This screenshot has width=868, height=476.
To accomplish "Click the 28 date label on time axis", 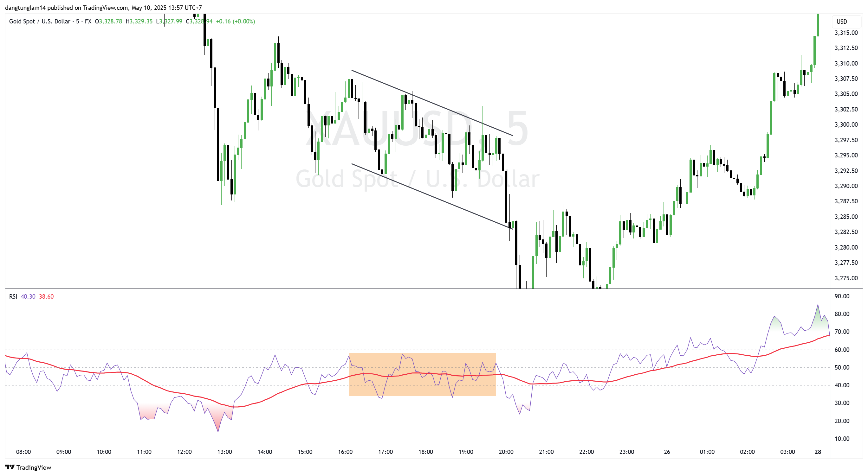I will point(818,452).
